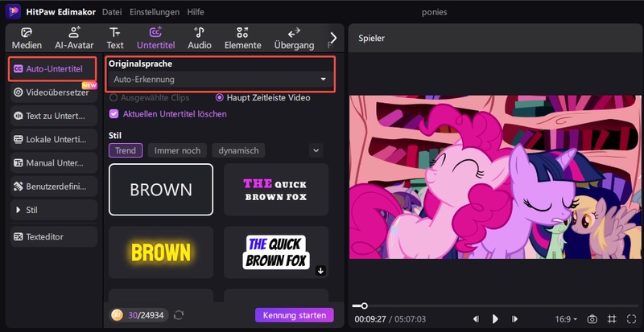Image resolution: width=644 pixels, height=332 pixels.
Task: Take a snapshot with camera icon
Action: tap(592, 319)
